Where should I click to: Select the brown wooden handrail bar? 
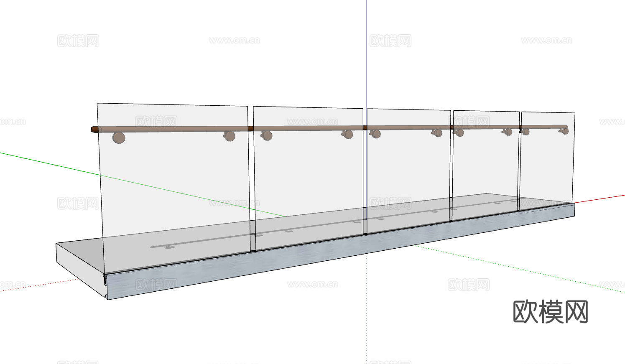(329, 128)
